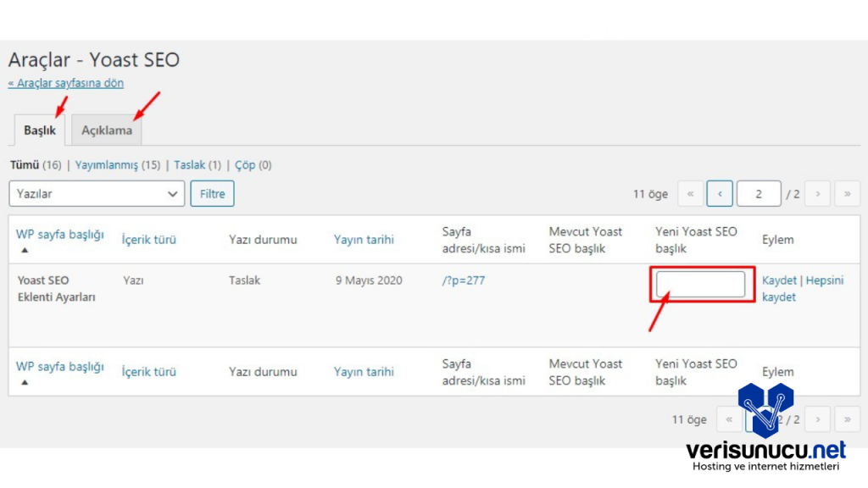Screen dimensions: 868x488
Task: Focus the Yeni Yoast SEO başlık field
Action: 701,285
